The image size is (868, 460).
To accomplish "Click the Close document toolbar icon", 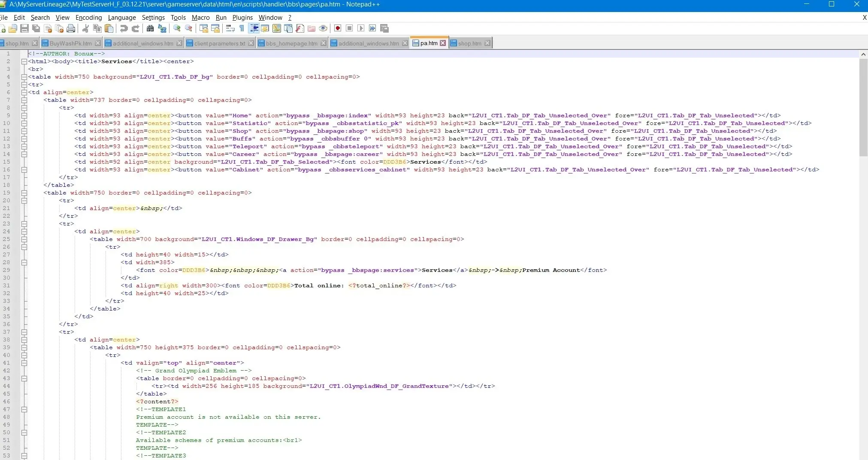I will coord(48,28).
